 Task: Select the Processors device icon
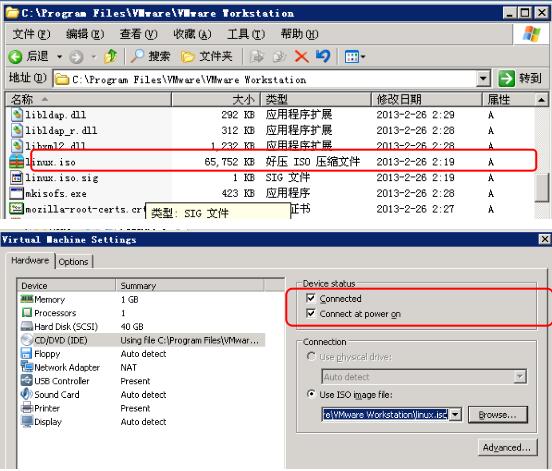[27, 313]
